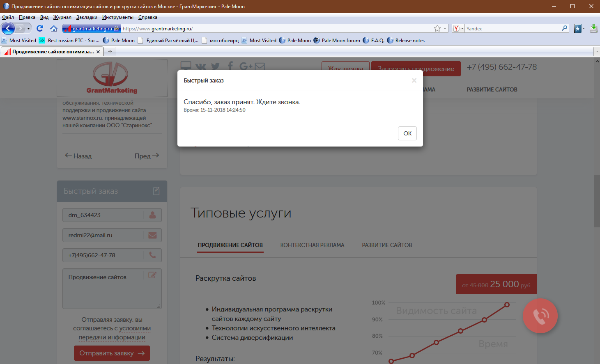Click the envelope icon beside redmi22@mail.ru

click(x=152, y=235)
